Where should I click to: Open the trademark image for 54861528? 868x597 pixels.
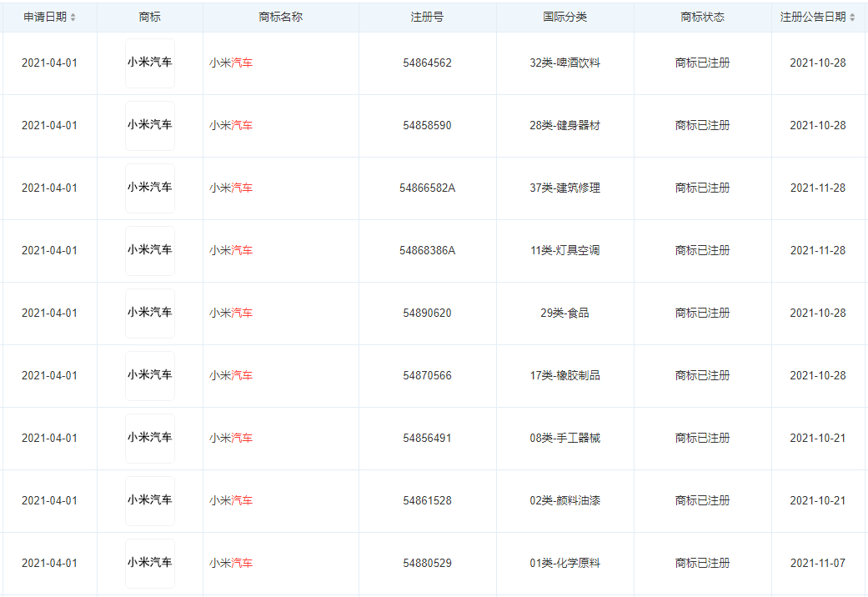pos(150,501)
